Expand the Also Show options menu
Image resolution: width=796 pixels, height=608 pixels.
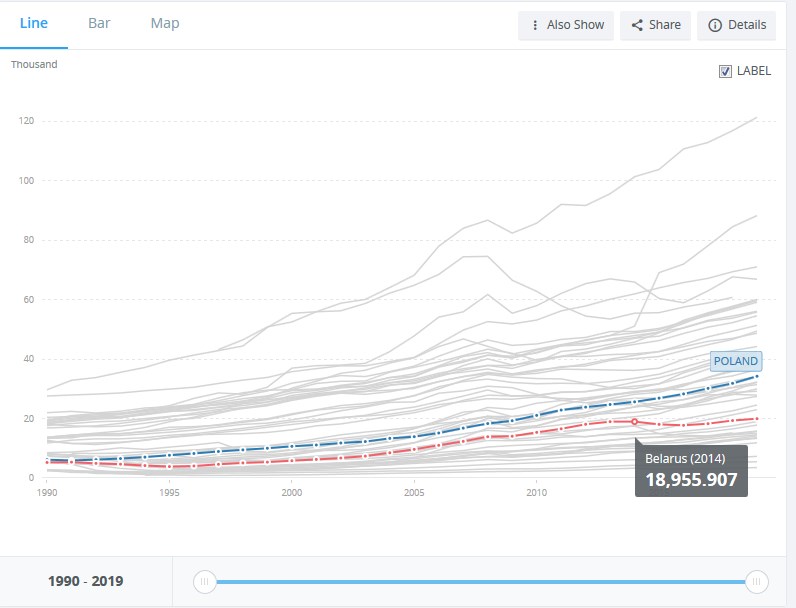click(566, 25)
